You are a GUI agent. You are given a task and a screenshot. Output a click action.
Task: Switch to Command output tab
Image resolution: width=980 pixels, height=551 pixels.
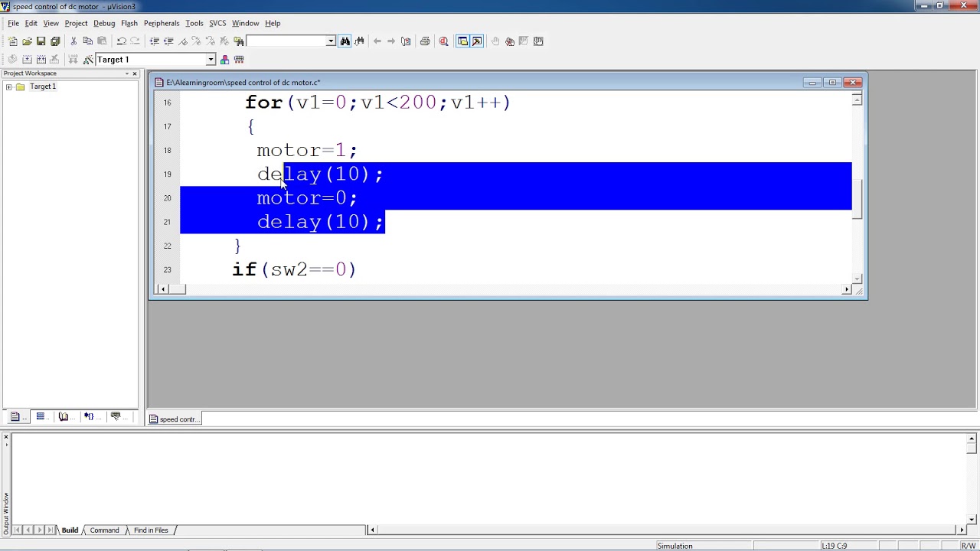(x=104, y=530)
